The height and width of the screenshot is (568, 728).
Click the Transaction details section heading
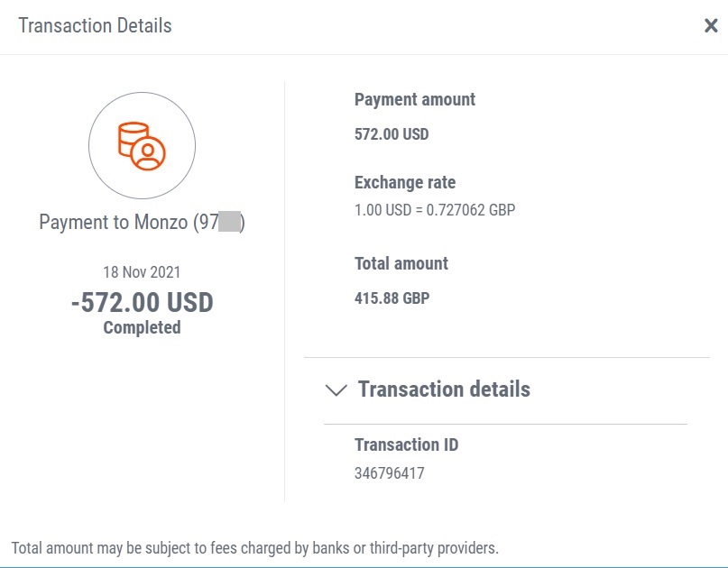tap(444, 389)
